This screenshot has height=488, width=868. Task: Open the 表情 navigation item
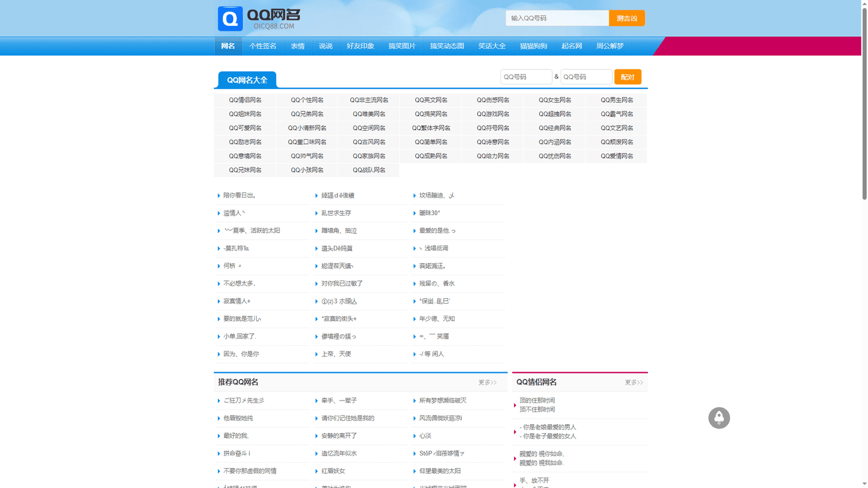coord(298,46)
